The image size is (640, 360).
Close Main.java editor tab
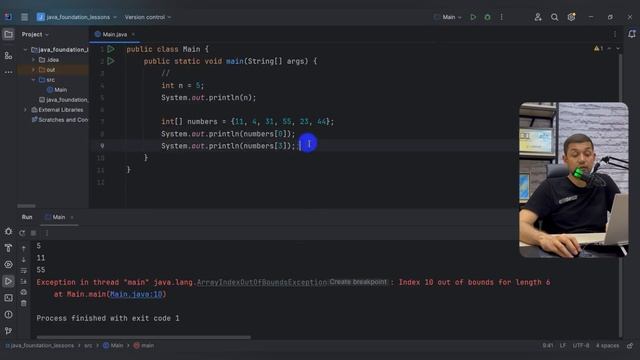pos(133,34)
